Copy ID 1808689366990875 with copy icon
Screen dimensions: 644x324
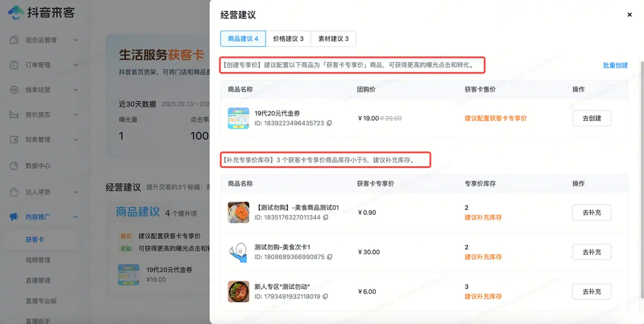[330, 257]
